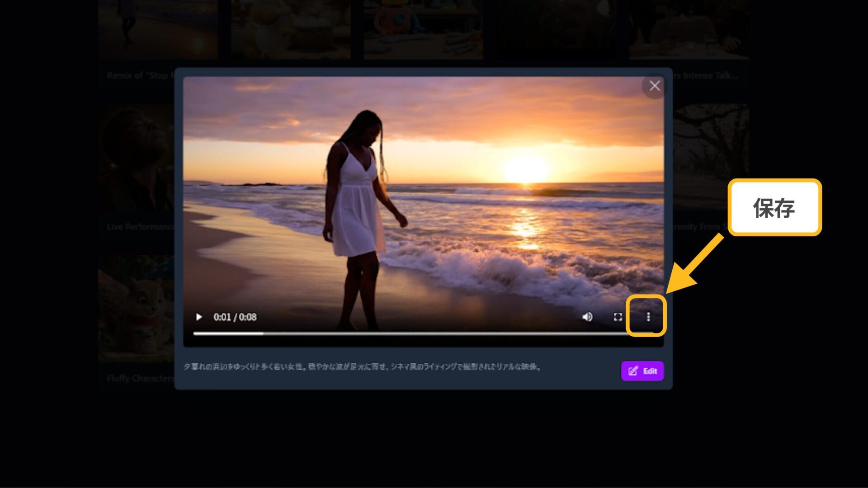Click the fullscreen brackets icon near the kebab menu
Viewport: 868px width, 488px height.
pos(618,317)
